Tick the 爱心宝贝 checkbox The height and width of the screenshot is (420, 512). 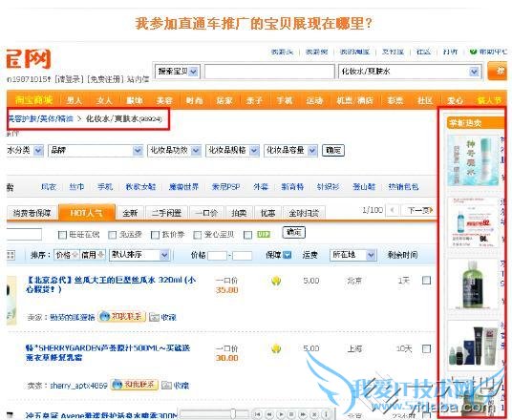pos(197,235)
